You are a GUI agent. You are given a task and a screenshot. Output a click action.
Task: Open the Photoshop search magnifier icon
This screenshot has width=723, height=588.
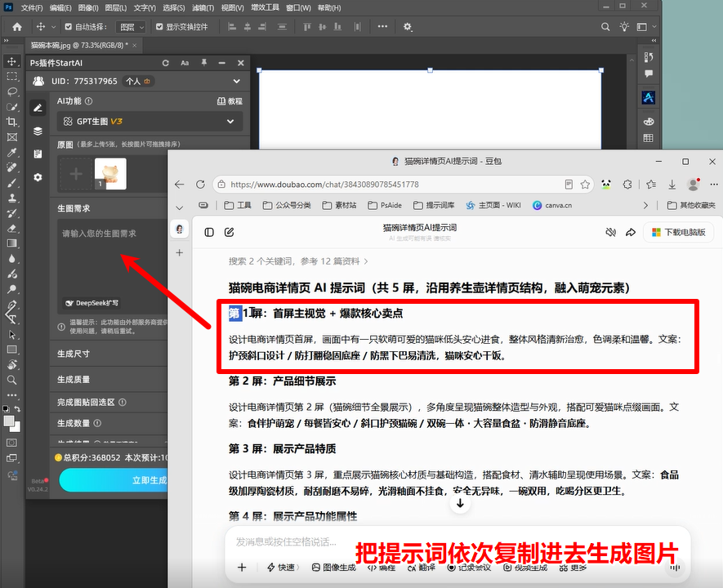[x=605, y=27]
